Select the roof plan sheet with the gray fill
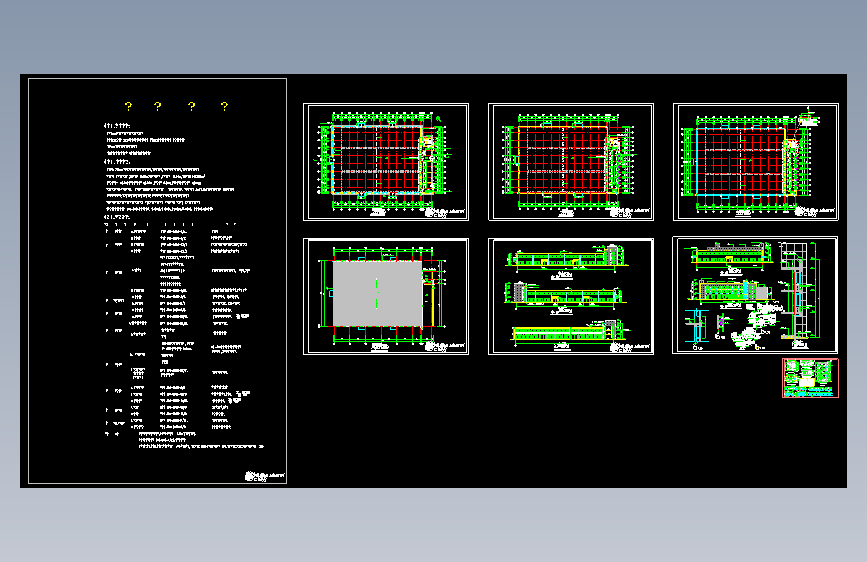867x562 pixels. (x=386, y=296)
